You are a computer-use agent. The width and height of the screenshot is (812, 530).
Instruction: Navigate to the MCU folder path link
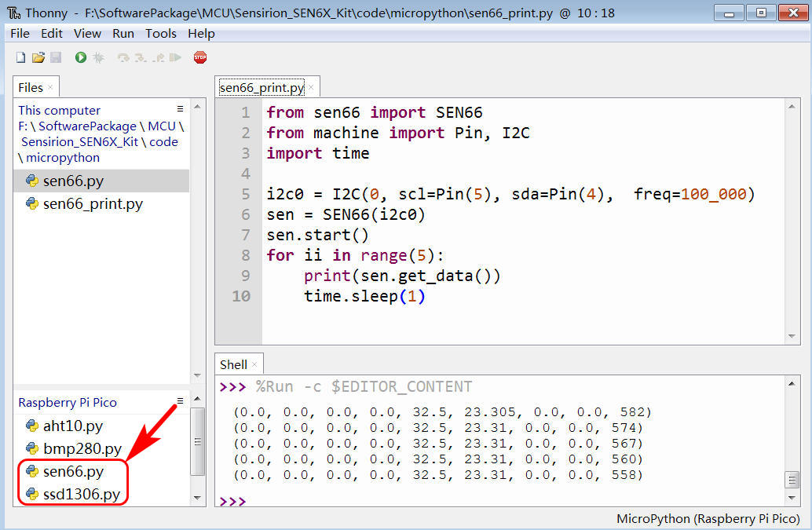(x=162, y=126)
